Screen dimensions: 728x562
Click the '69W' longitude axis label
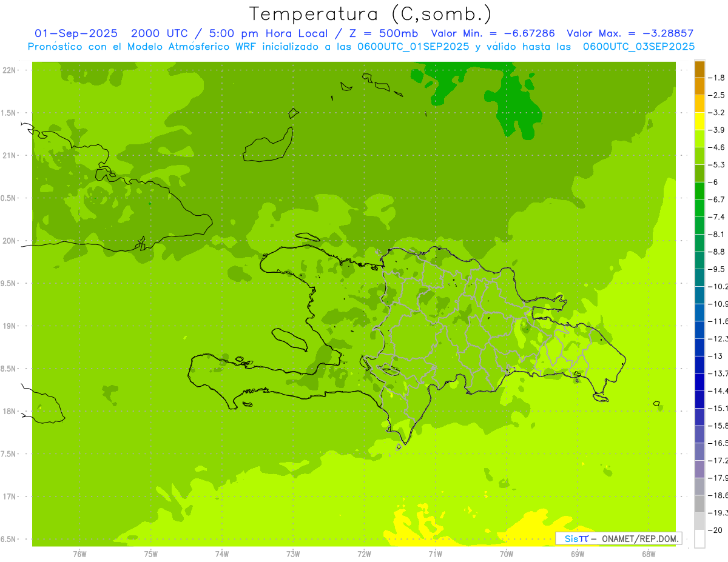pyautogui.click(x=578, y=554)
